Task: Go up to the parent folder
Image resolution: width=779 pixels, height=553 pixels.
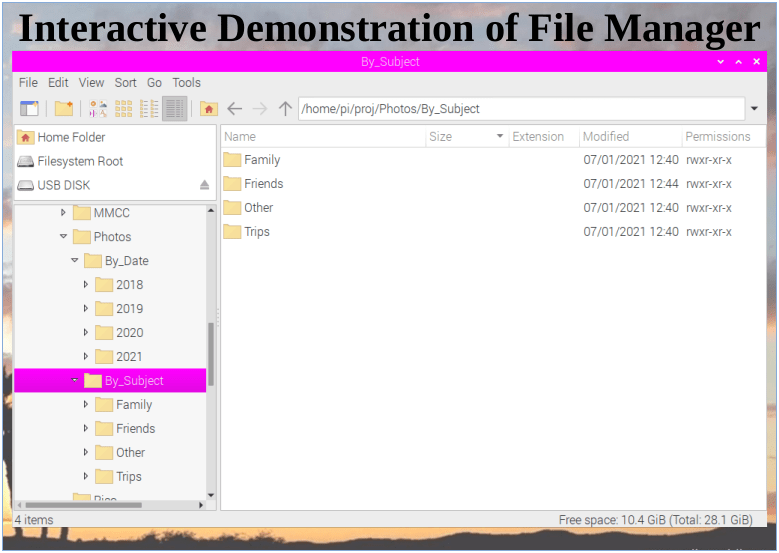Action: click(x=285, y=109)
